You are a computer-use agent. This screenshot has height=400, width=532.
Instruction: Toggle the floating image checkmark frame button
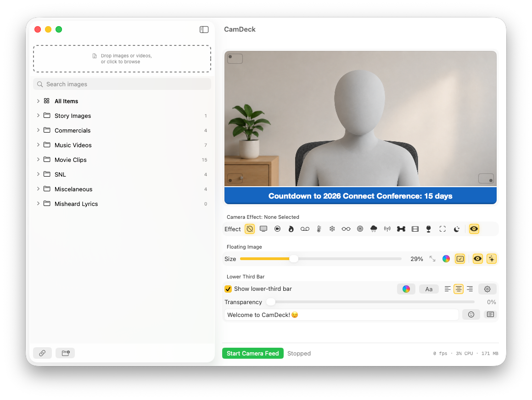pyautogui.click(x=460, y=259)
